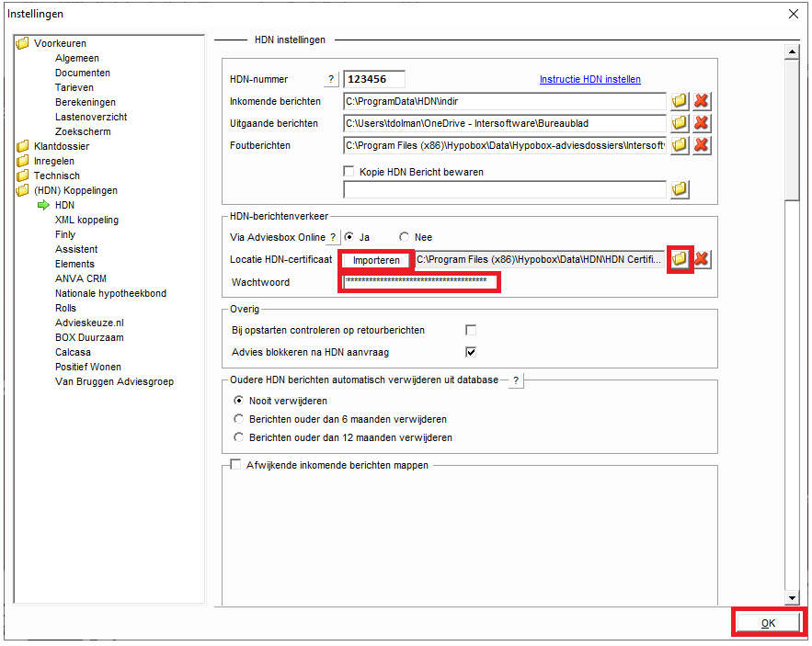The width and height of the screenshot is (812, 646).
Task: Select XML koppeling in tree
Action: point(87,220)
